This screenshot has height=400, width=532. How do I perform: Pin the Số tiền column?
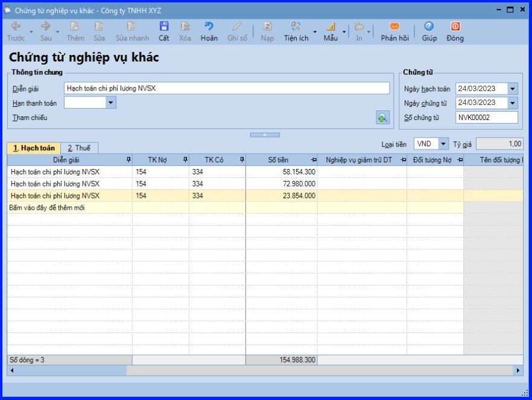click(314, 160)
